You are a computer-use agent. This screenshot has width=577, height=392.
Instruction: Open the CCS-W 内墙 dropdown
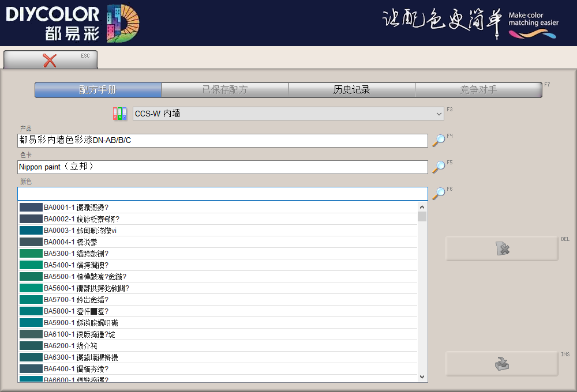click(x=288, y=114)
